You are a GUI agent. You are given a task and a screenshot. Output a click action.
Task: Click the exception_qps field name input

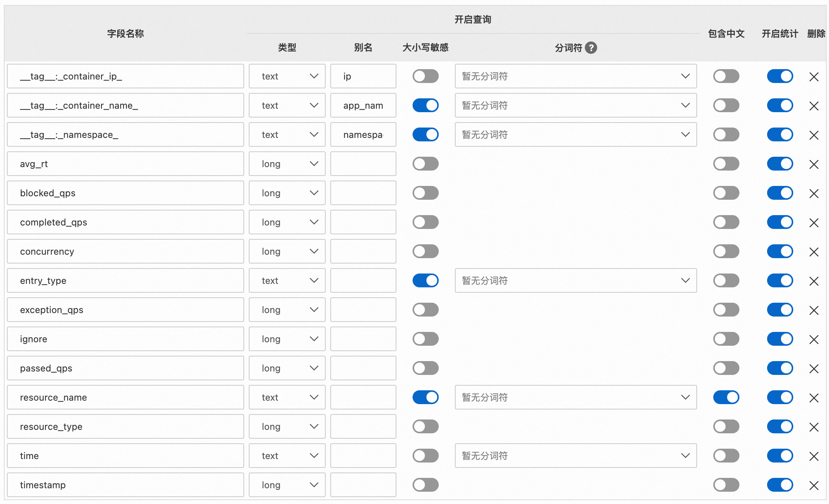tap(125, 310)
